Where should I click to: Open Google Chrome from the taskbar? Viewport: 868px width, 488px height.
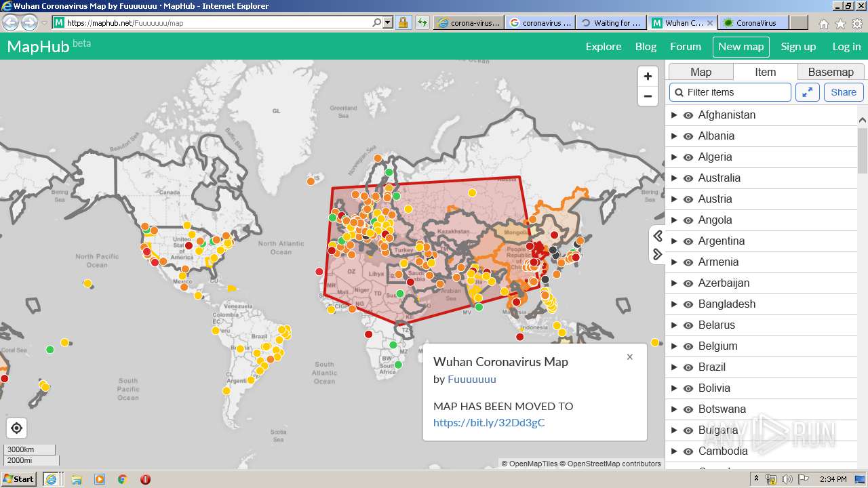tap(123, 479)
